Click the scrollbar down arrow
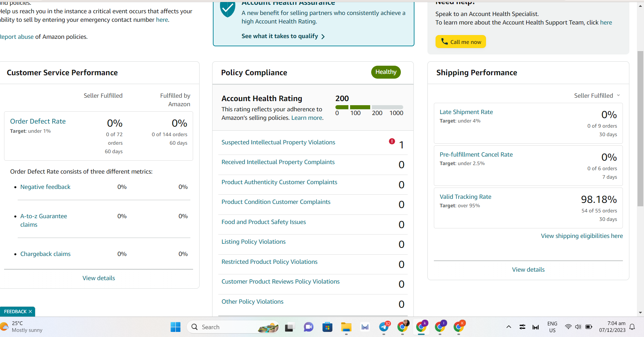This screenshot has width=644, height=337. click(x=640, y=312)
